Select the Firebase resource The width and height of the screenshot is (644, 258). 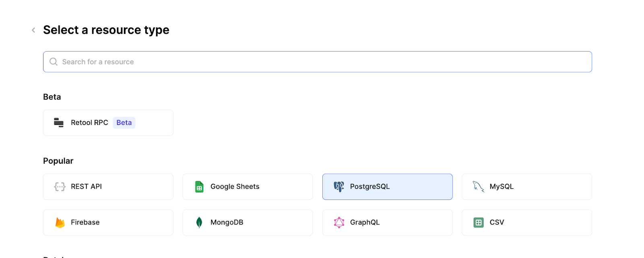(108, 223)
